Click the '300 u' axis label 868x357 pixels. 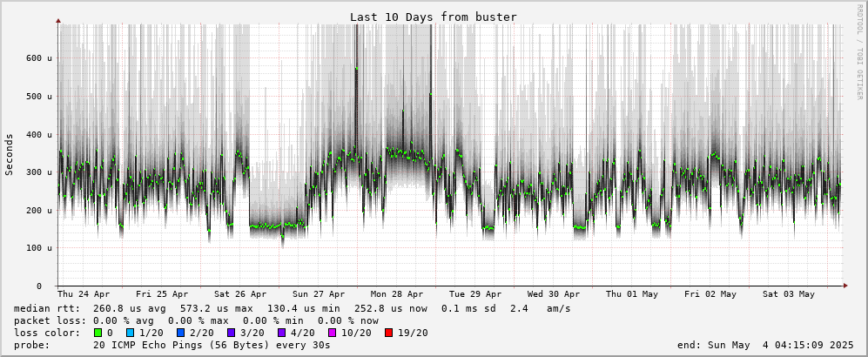point(39,172)
